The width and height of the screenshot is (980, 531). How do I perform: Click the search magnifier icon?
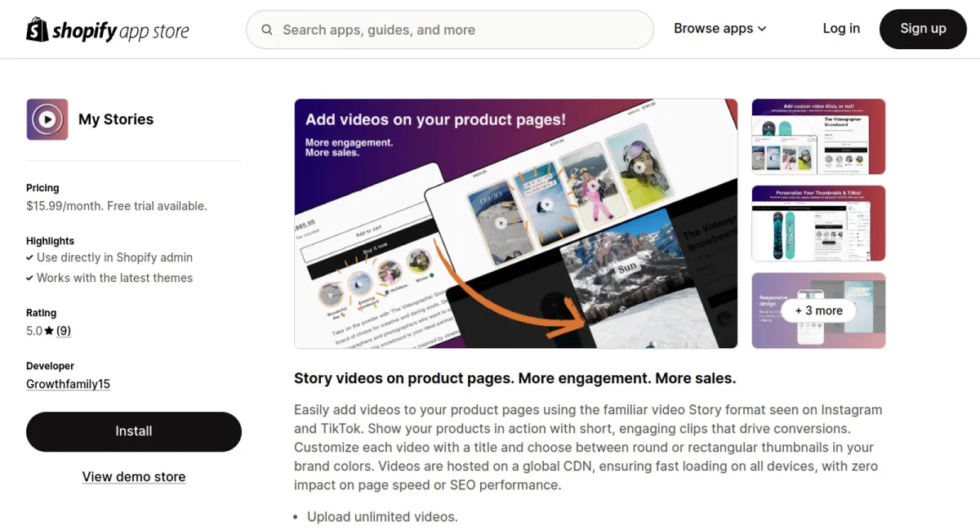[x=267, y=30]
